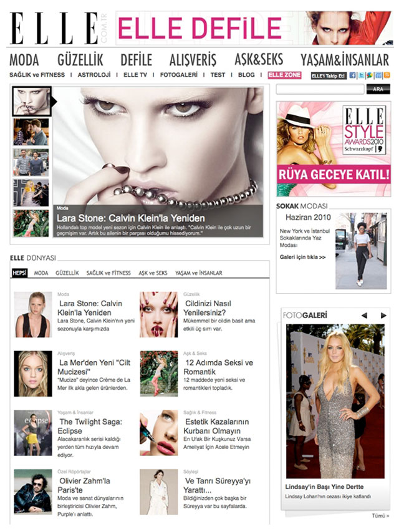Open the MODA main menu
The height and width of the screenshot is (532, 399).
tap(24, 60)
